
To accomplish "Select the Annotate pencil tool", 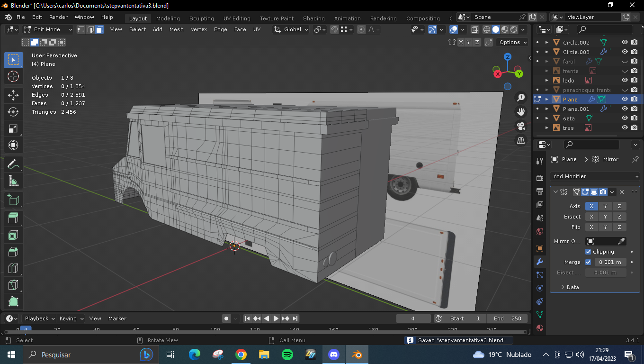I will tap(13, 164).
